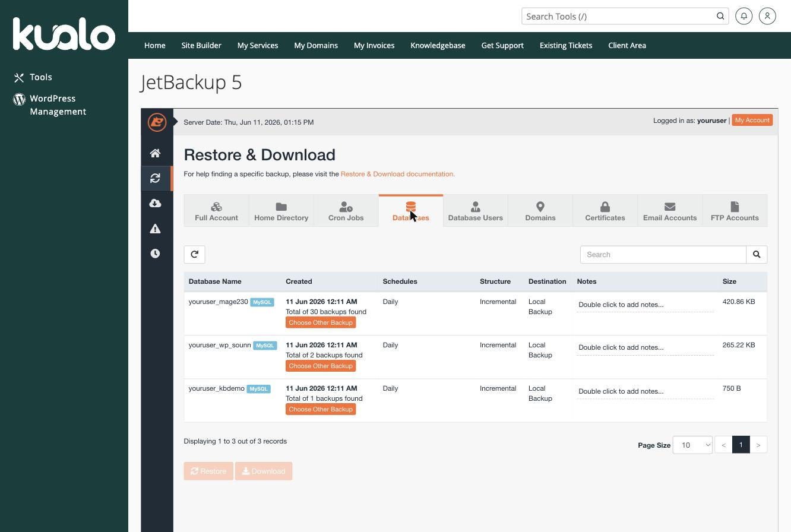The width and height of the screenshot is (791, 532).
Task: Choose Other Backup for youruser_kbdemo
Action: pos(321,409)
